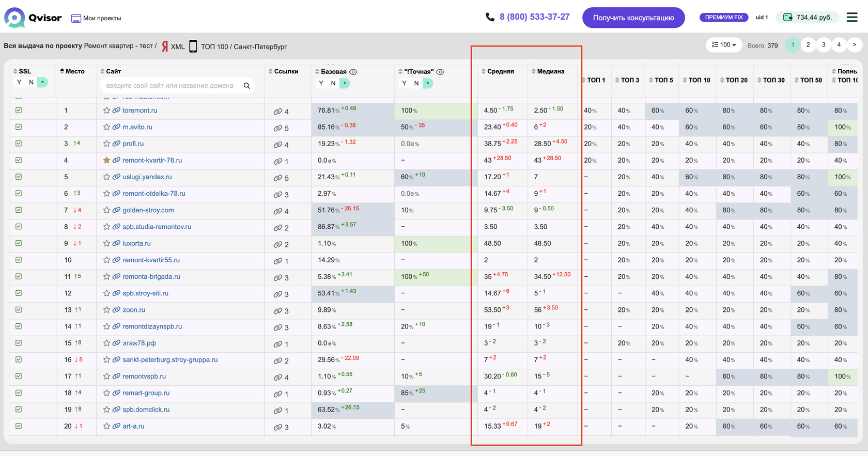Filter "!Точная" column by Y
This screenshot has height=456, width=868.
(405, 83)
